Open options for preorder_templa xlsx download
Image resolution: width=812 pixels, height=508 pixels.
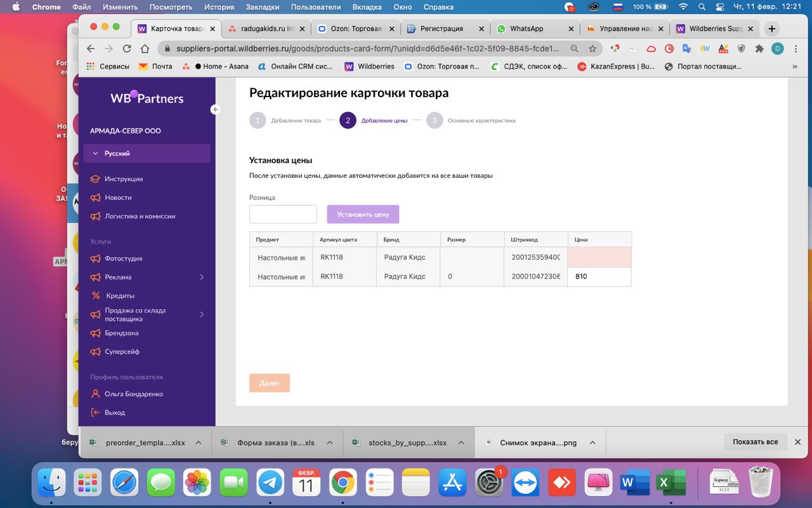pyautogui.click(x=199, y=443)
